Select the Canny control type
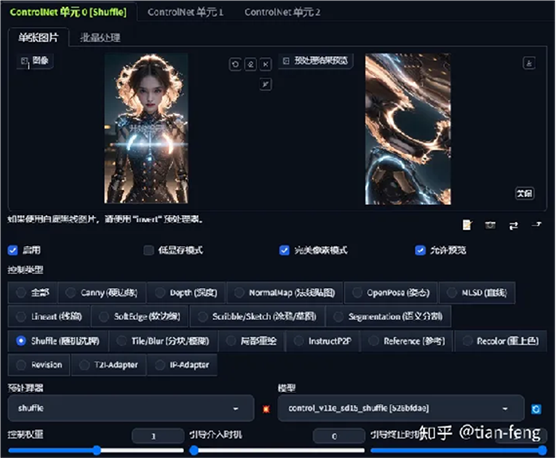 click(102, 293)
